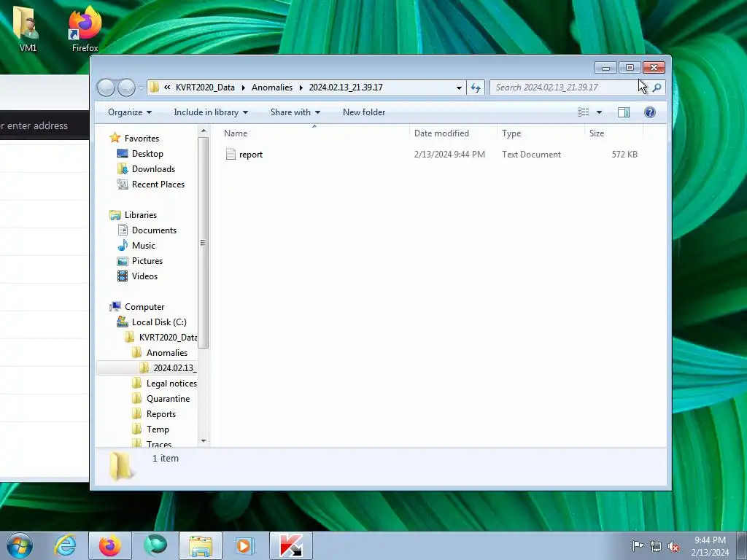This screenshot has height=560, width=747.
Task: Click Anomalies in address breadcrumb
Action: (272, 87)
